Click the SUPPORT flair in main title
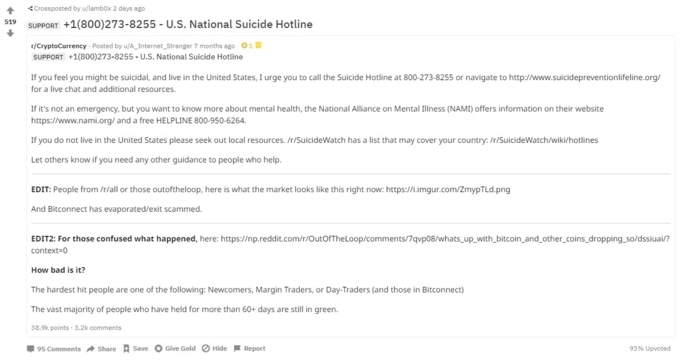 click(43, 26)
